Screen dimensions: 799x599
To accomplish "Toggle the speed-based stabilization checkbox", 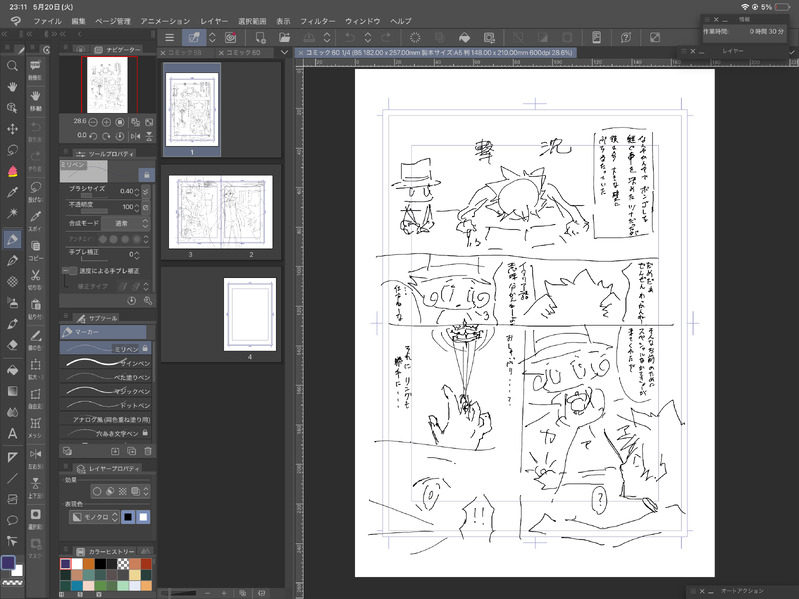I will point(73,270).
